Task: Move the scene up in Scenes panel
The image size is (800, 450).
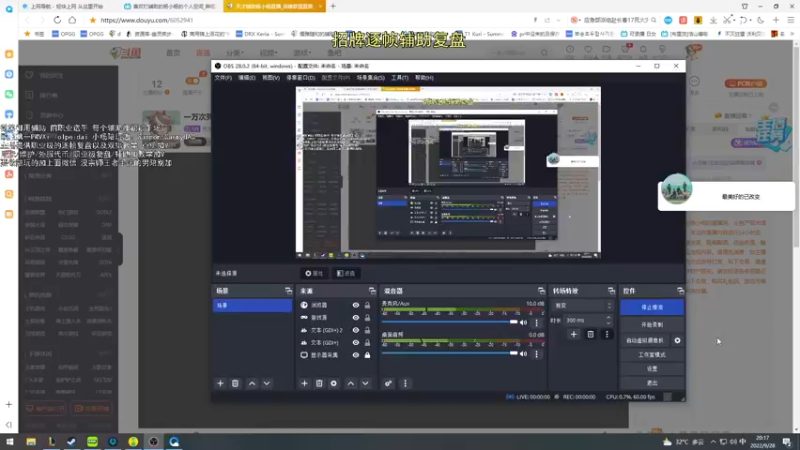Action: [252, 383]
